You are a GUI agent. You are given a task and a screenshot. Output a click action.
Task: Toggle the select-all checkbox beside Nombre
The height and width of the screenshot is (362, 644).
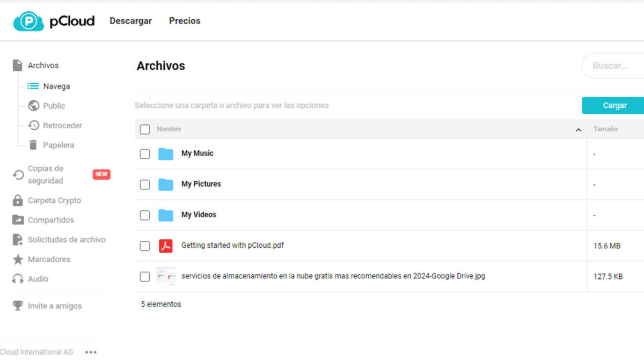[x=145, y=129]
